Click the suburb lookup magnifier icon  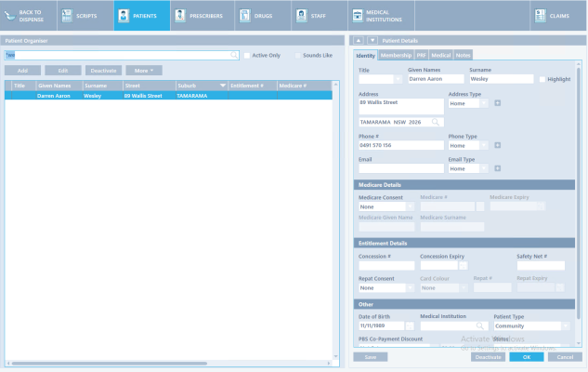point(436,122)
